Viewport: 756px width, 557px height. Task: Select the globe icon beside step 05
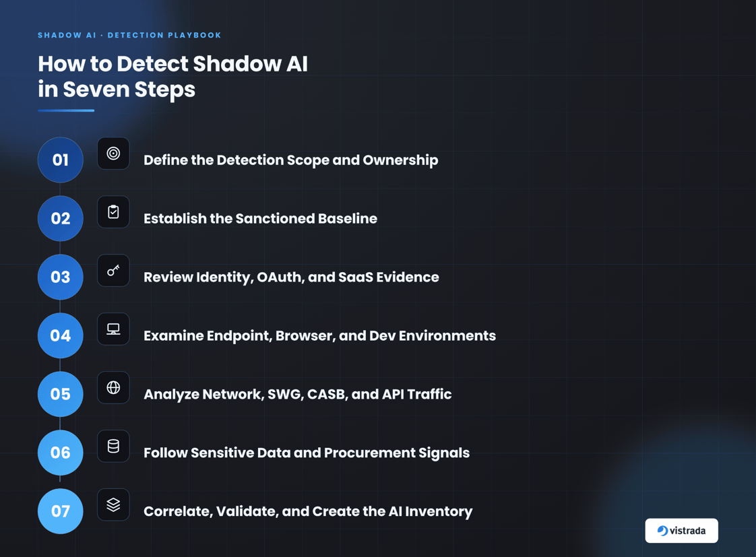click(113, 388)
